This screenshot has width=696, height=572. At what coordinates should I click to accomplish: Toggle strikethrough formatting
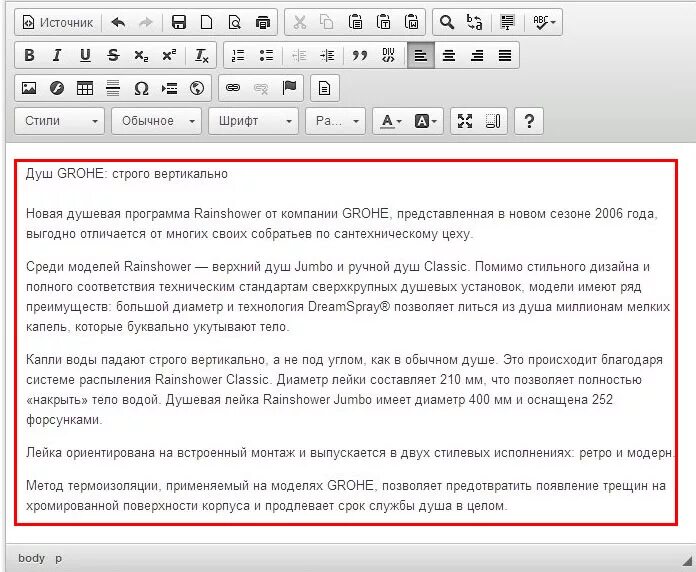pos(113,55)
